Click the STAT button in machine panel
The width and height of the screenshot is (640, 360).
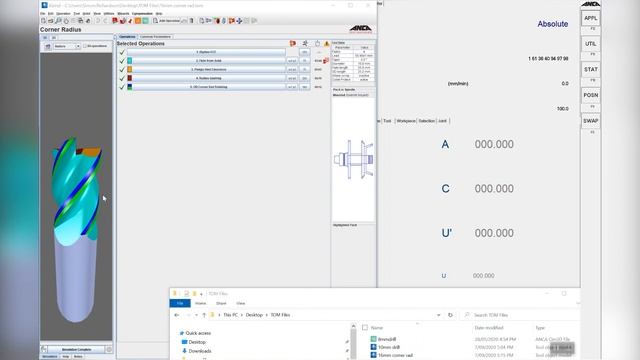tap(590, 69)
